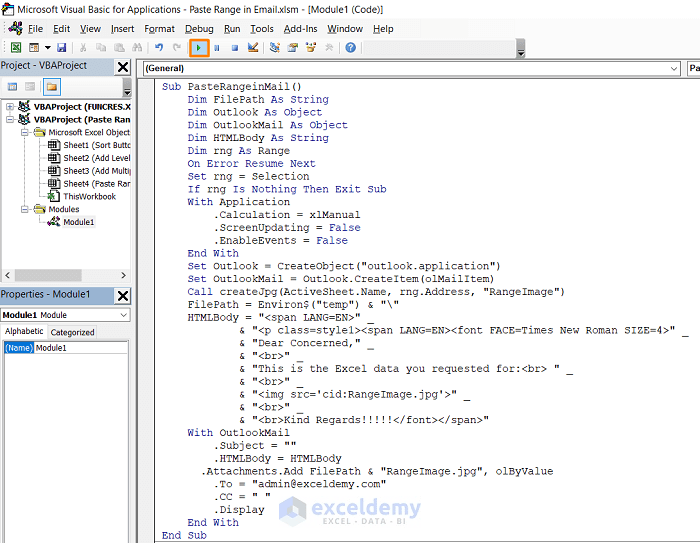Select Sheet1 (Sort Button) in project tree

pos(97,145)
